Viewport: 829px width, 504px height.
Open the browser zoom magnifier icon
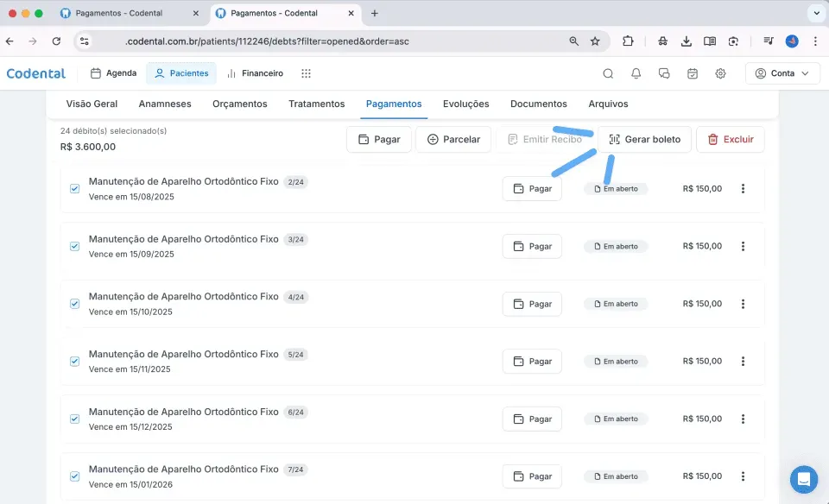point(573,41)
